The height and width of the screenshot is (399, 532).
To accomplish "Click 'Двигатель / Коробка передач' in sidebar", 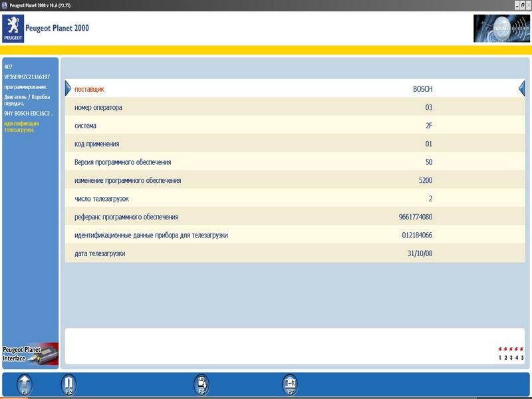I will pyautogui.click(x=28, y=100).
